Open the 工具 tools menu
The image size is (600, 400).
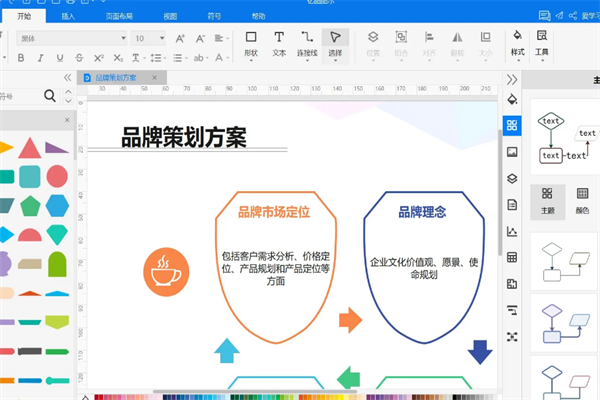point(542,44)
